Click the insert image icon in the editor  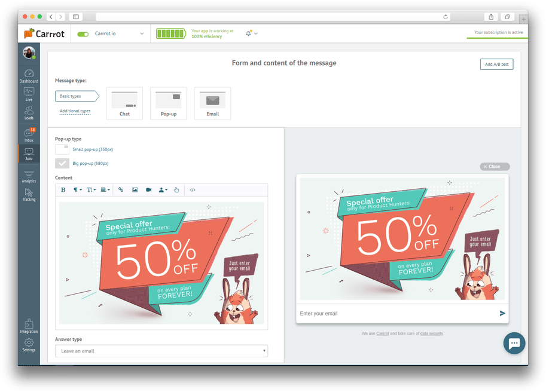point(135,190)
